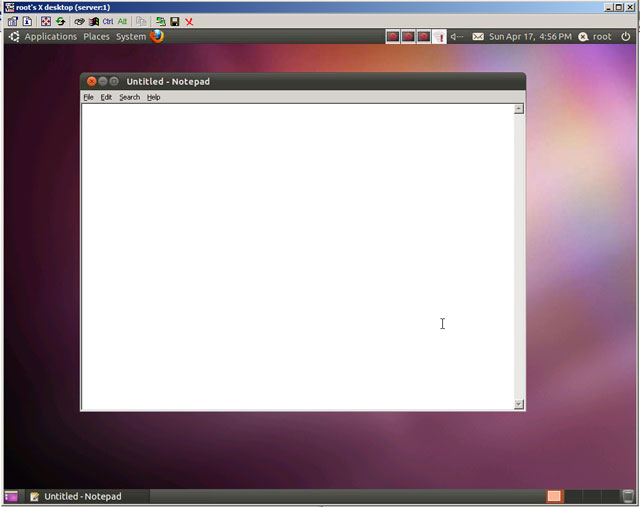Screen dimensions: 640x507
Task: Open the power session menu icon
Action: pyautogui.click(x=626, y=37)
